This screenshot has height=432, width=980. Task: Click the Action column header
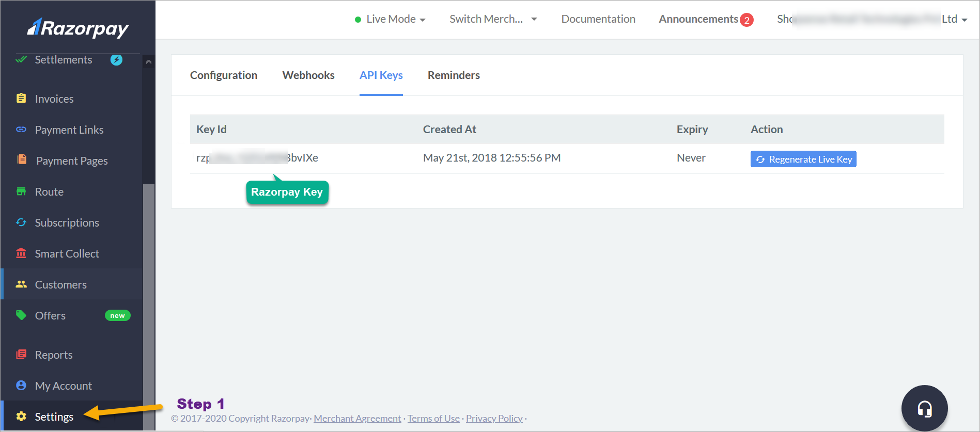767,130
